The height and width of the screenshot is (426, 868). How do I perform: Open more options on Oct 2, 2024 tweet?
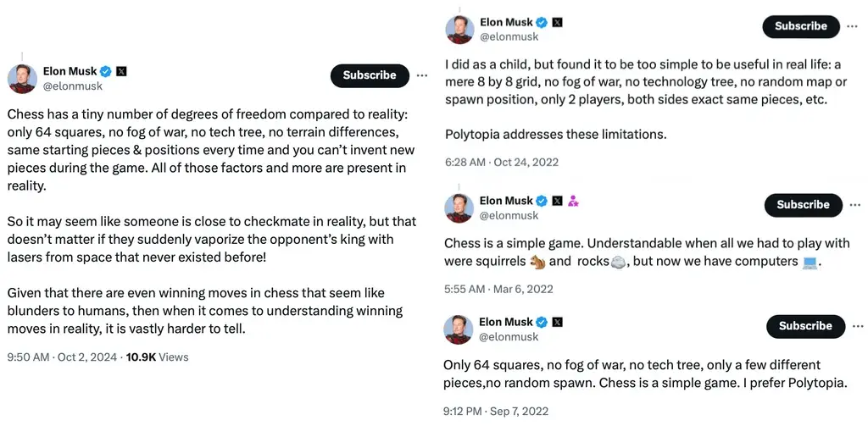click(x=422, y=75)
